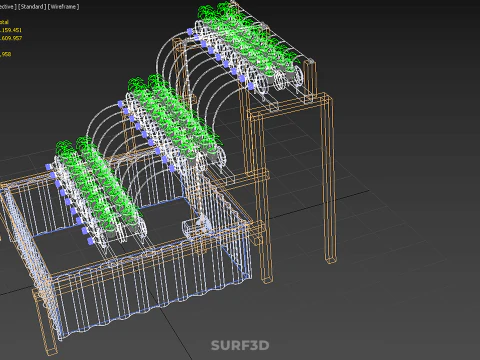Click the yellow 159.451 statistics value
Image resolution: width=480 pixels, height=360 pixels.
pos(11,30)
